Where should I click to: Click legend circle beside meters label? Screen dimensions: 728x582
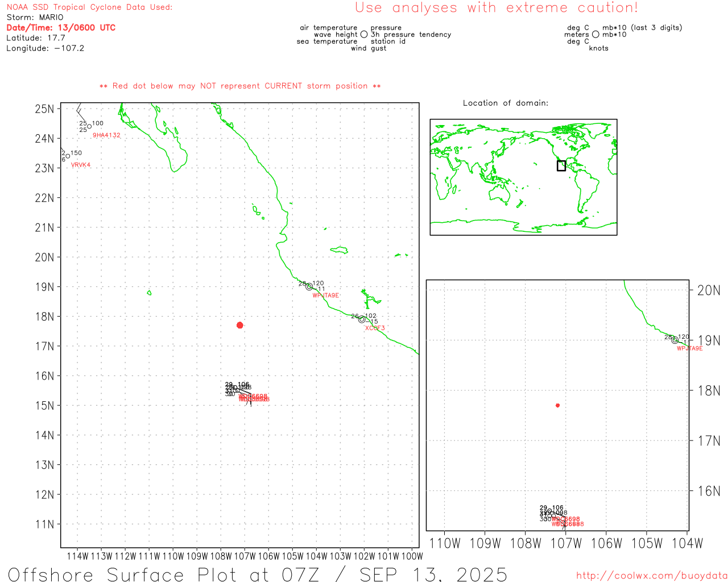click(595, 35)
